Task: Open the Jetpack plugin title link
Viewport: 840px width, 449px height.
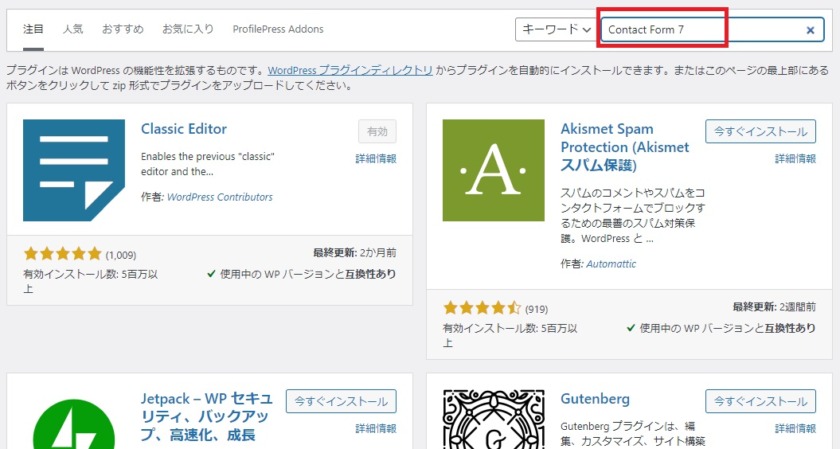Action: [x=207, y=416]
